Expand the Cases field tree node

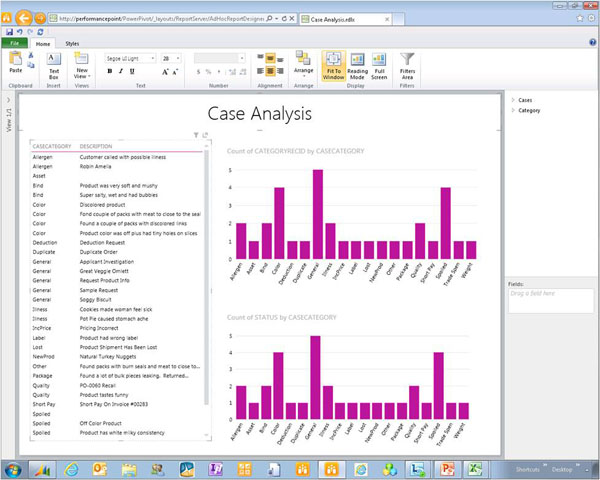pyautogui.click(x=513, y=100)
